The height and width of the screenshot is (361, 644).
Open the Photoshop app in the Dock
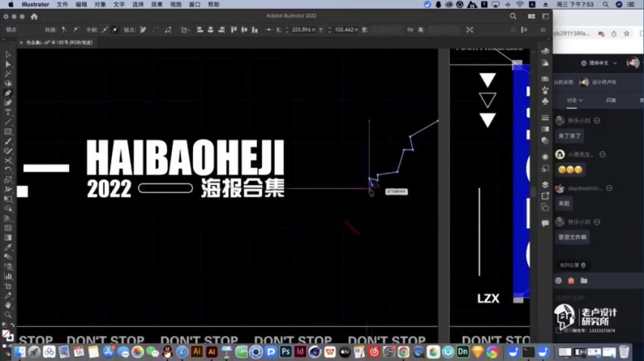286,352
